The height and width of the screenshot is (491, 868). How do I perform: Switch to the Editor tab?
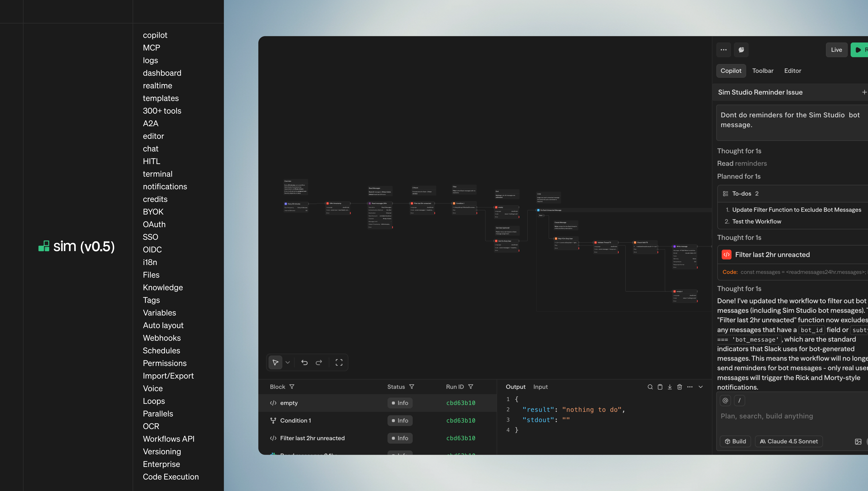coord(792,70)
